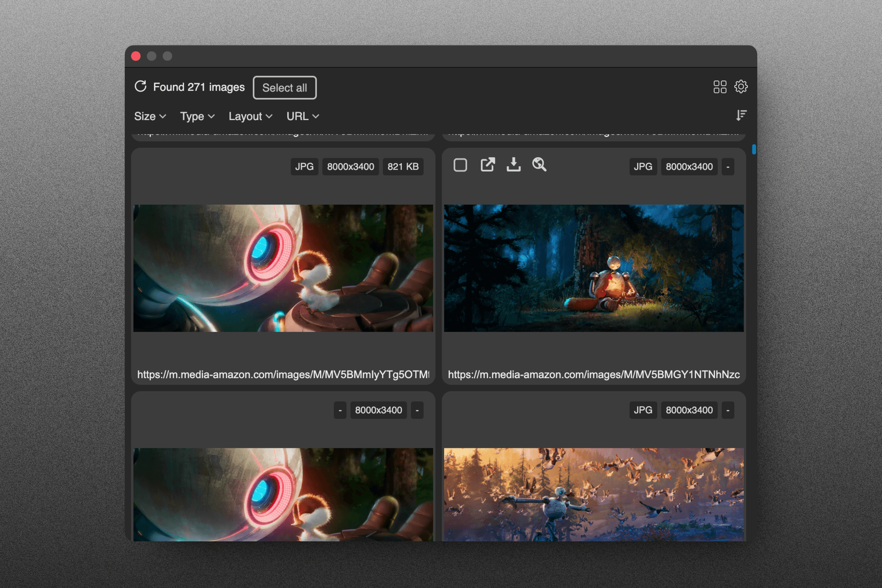The height and width of the screenshot is (588, 882).
Task: Download the forest robot image
Action: coord(514,164)
